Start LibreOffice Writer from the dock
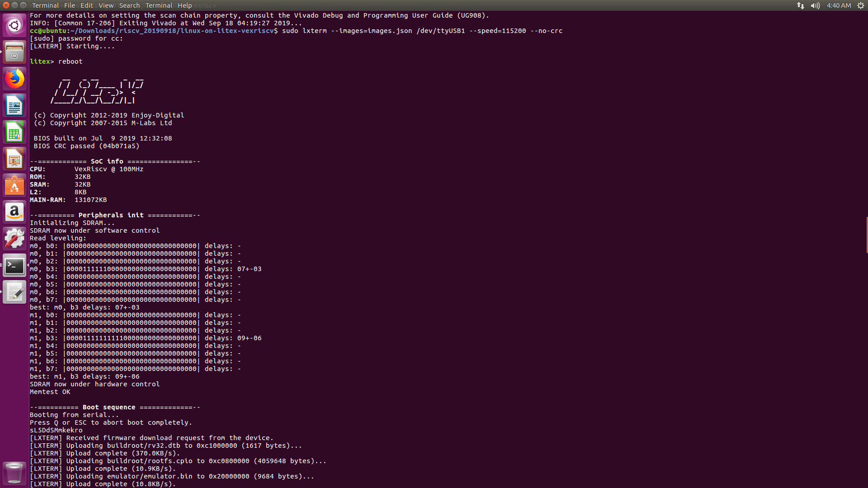 [x=14, y=105]
